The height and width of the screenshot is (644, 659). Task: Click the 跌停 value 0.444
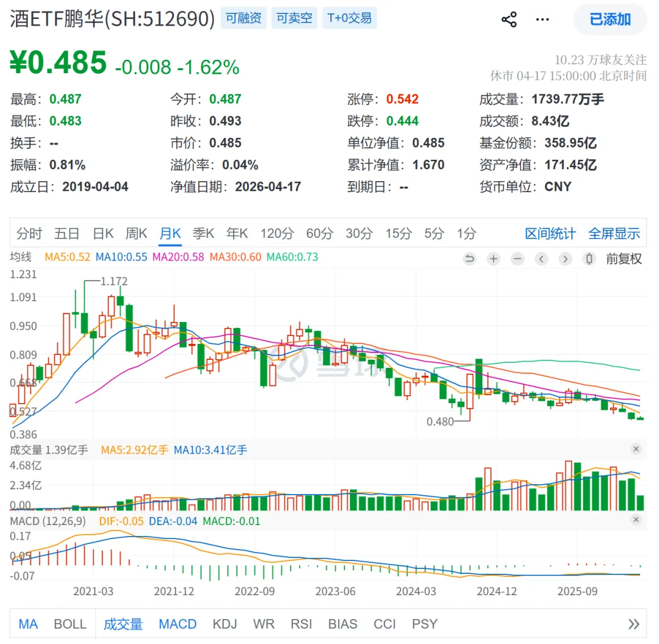coord(402,121)
